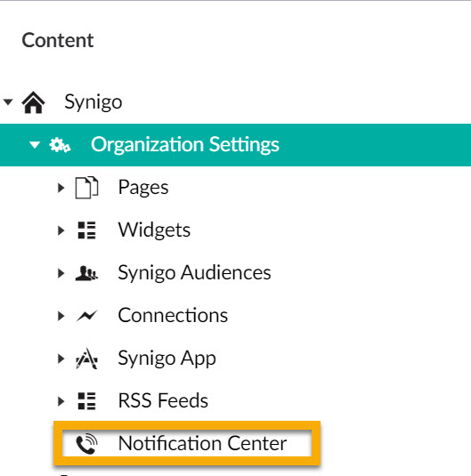Expand the Connections node arrow
This screenshot has height=476, width=471.
point(61,316)
